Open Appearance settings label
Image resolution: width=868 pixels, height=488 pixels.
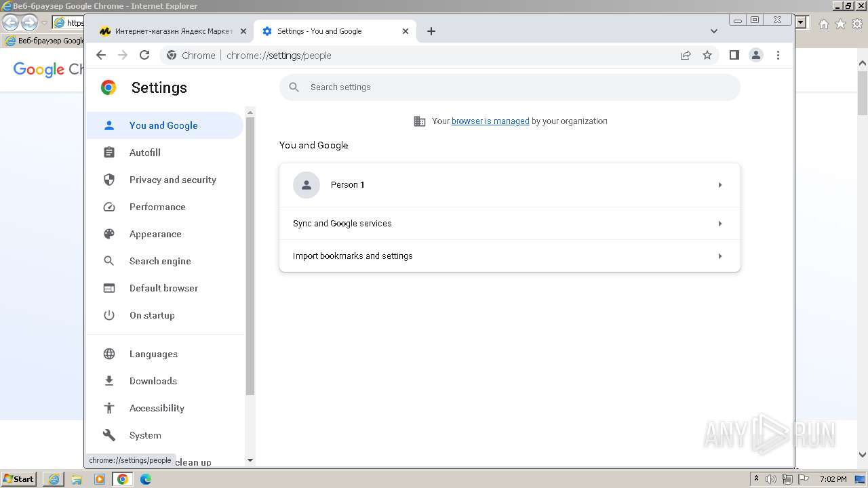[155, 234]
